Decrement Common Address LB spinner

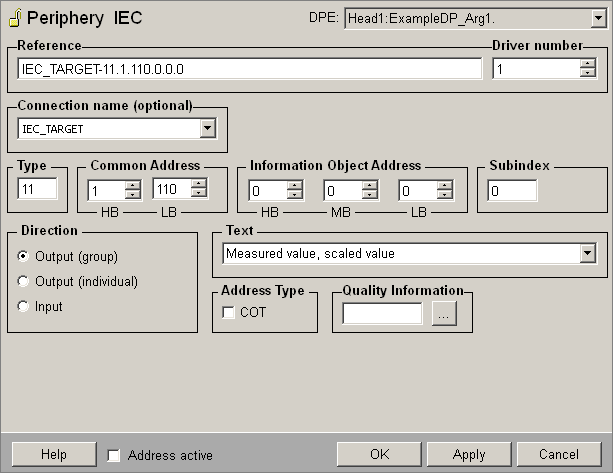(x=198, y=194)
